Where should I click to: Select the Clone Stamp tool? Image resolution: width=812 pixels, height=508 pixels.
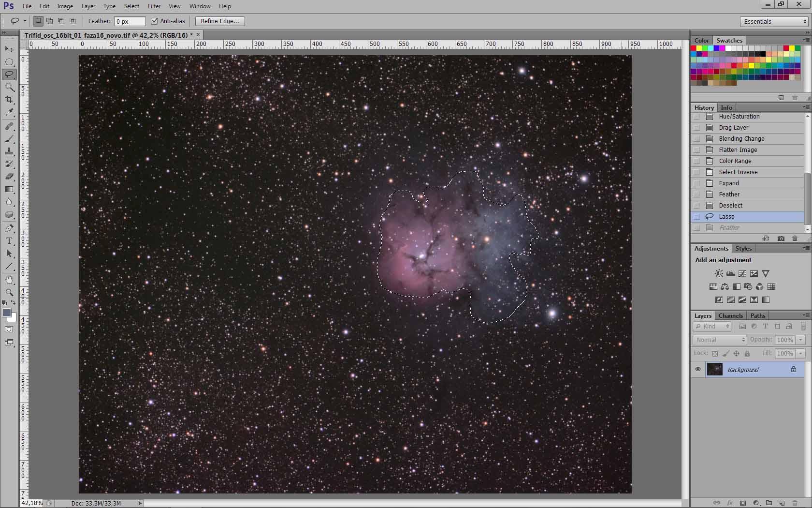pos(9,151)
